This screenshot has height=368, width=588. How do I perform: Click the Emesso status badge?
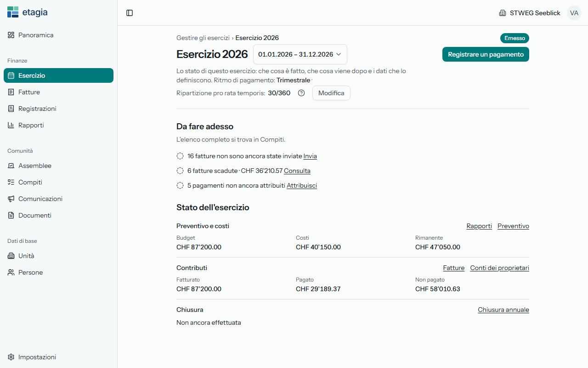coord(514,38)
